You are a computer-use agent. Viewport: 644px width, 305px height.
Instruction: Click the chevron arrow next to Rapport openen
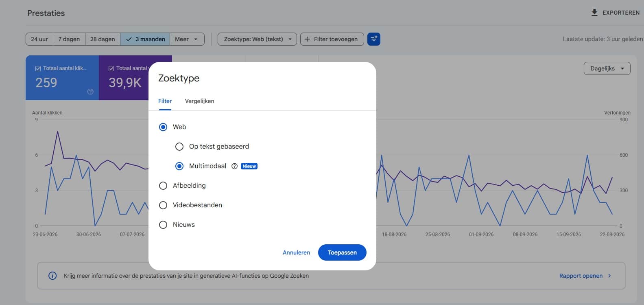[x=609, y=276]
